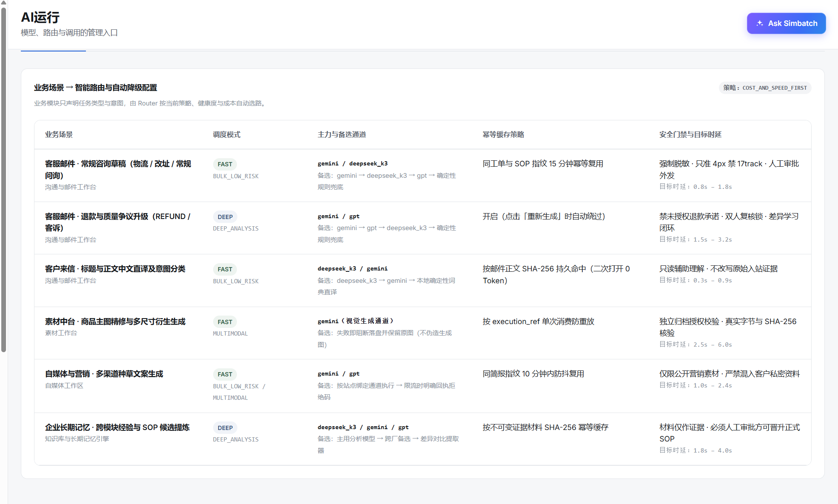This screenshot has height=504, width=838.
Task: Click 按不可变证据材料 SHA-256 幂等缓存 cell
Action: coord(546,427)
